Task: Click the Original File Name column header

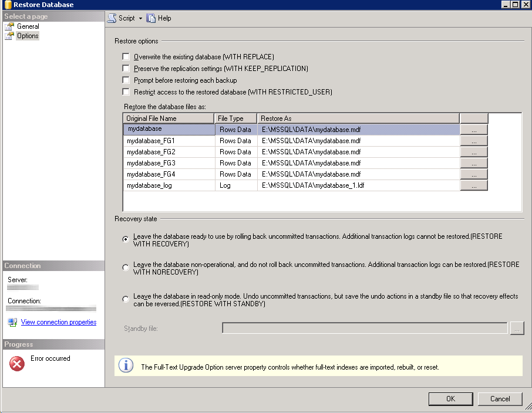Action: [169, 119]
